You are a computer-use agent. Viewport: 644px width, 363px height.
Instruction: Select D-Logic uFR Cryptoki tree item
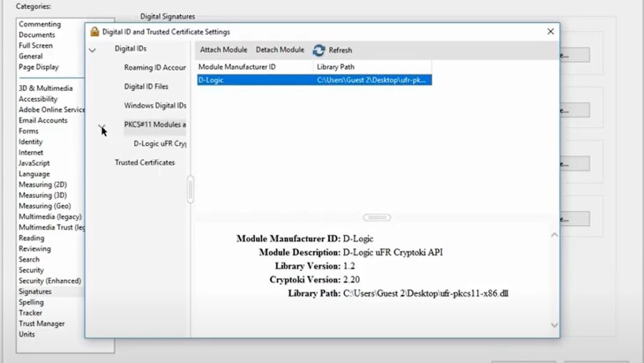tap(160, 144)
